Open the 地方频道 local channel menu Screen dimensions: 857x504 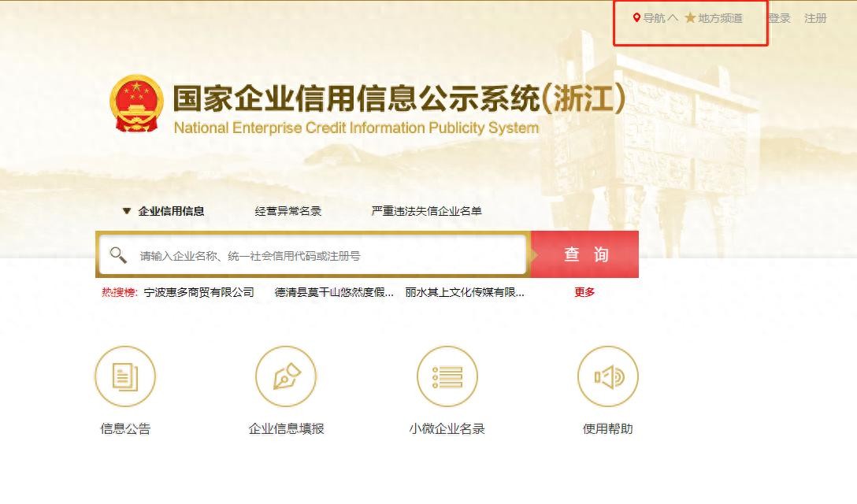(x=720, y=18)
